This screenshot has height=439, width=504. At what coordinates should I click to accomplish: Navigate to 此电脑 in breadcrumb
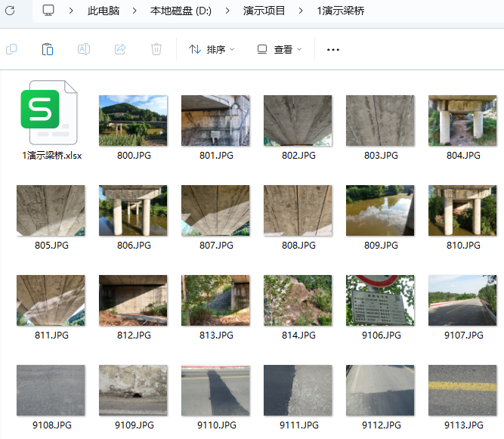pyautogui.click(x=104, y=11)
